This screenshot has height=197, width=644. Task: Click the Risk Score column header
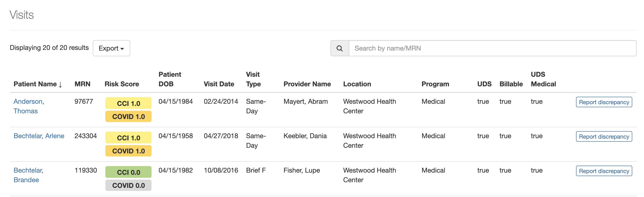click(x=121, y=84)
